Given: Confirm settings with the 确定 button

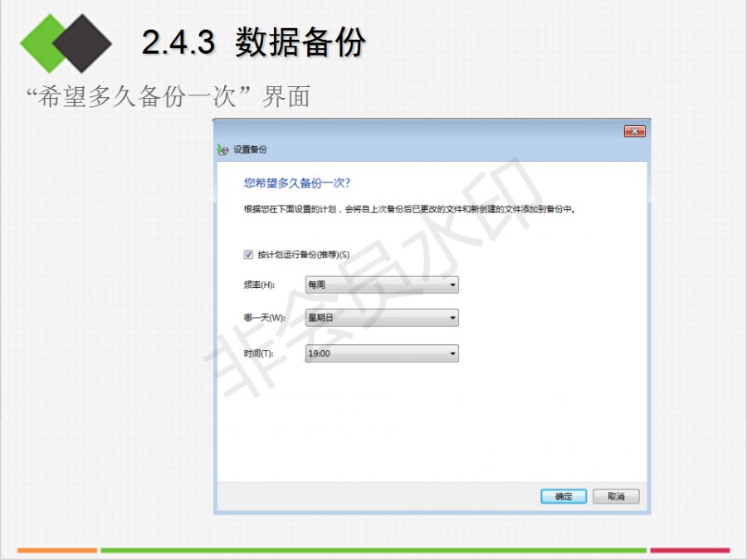Looking at the screenshot, I should coord(564,496).
